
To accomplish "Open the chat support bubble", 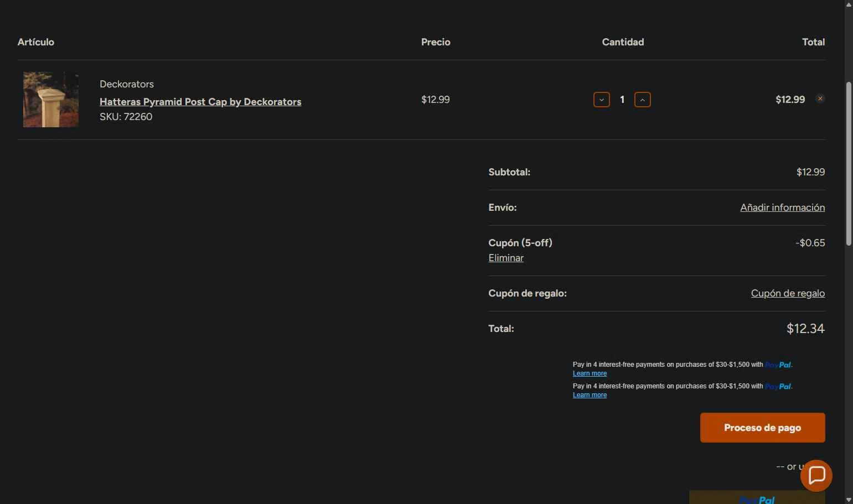I will 816,475.
